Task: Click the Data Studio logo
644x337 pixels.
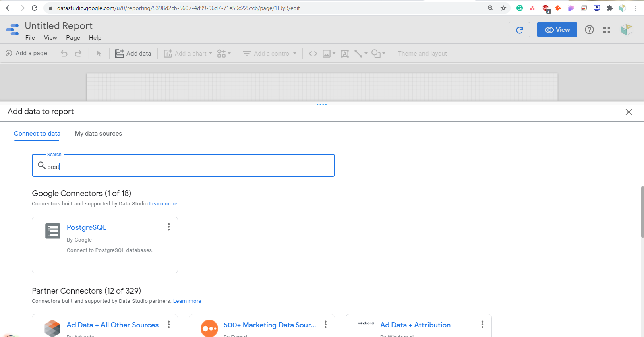Action: coord(12,30)
